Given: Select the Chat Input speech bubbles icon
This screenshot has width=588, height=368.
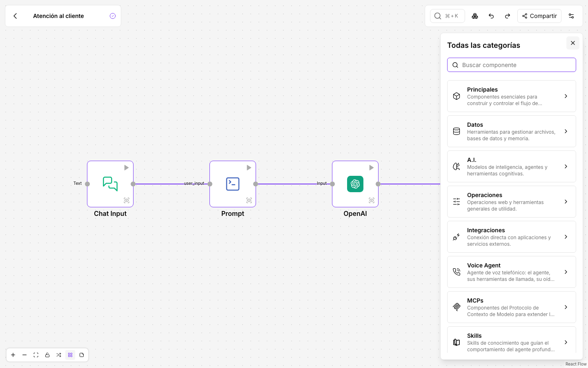Looking at the screenshot, I should [110, 184].
